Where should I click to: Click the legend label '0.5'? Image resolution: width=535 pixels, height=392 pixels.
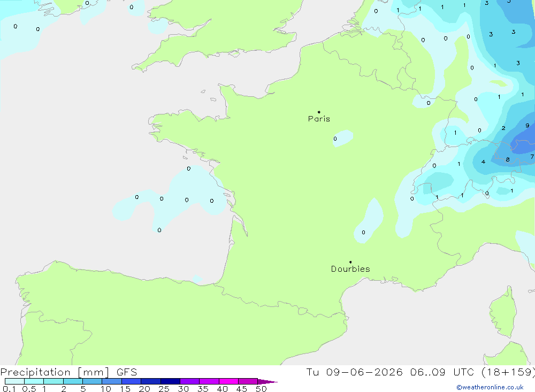tap(29, 389)
